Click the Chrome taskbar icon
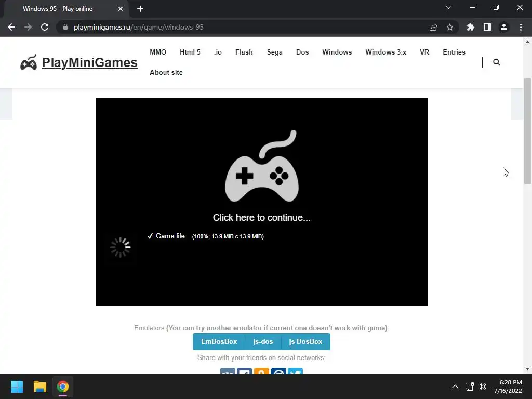Screen dimensions: 532x399 tap(63, 387)
